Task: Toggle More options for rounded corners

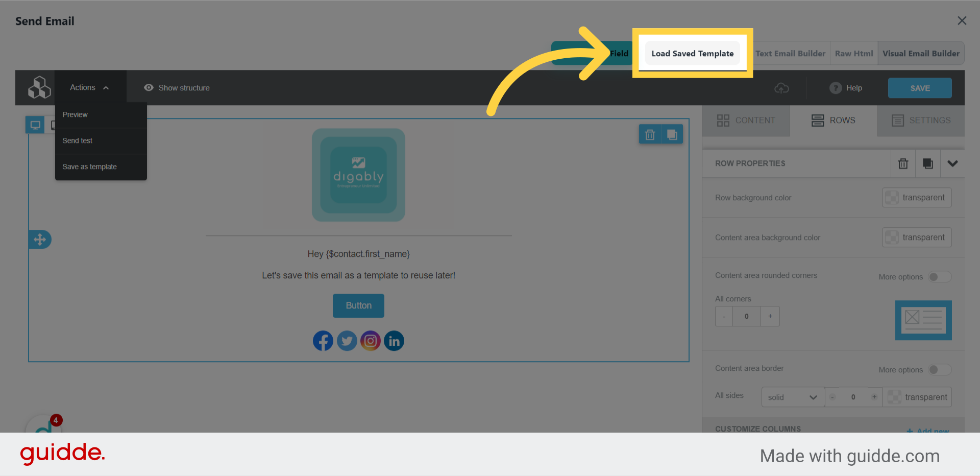Action: click(940, 277)
